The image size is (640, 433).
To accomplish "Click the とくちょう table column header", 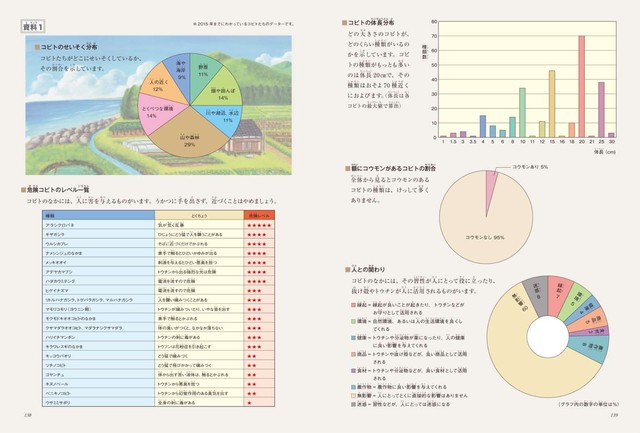I will click(199, 215).
